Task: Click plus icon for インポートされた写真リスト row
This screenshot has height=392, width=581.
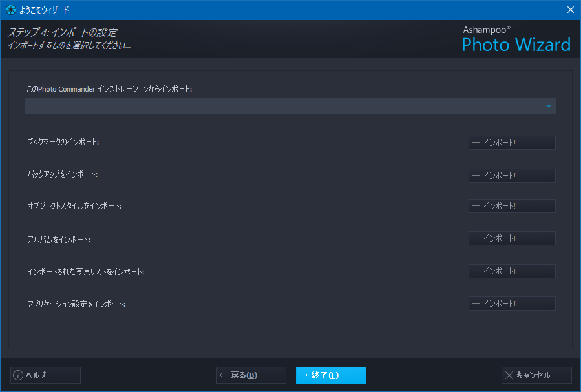Action: click(476, 271)
